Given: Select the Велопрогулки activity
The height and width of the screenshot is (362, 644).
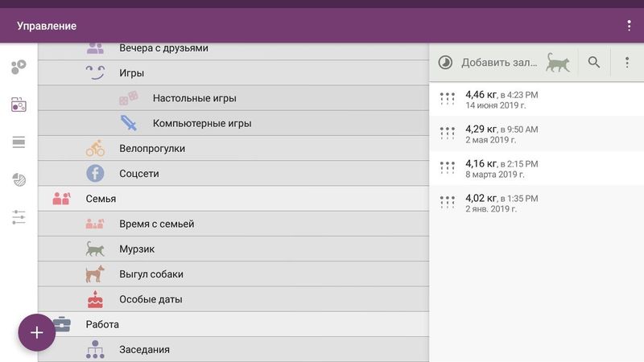Looking at the screenshot, I should coord(233,148).
